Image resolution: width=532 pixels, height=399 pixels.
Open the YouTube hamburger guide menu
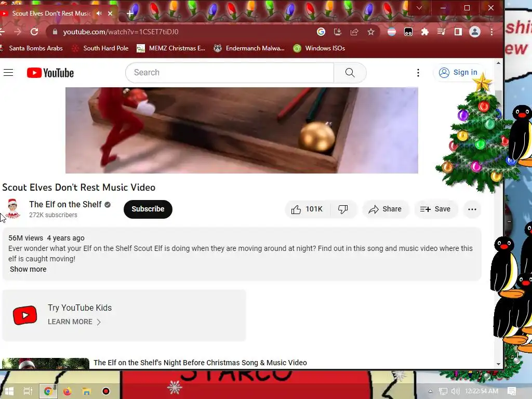(x=8, y=73)
